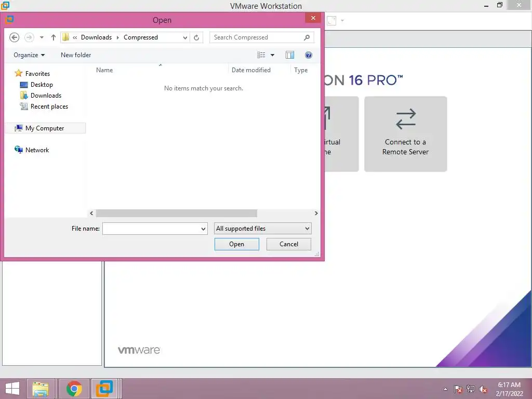Click the VMware Workstation title bar icon
The height and width of the screenshot is (399, 532).
[5, 5]
